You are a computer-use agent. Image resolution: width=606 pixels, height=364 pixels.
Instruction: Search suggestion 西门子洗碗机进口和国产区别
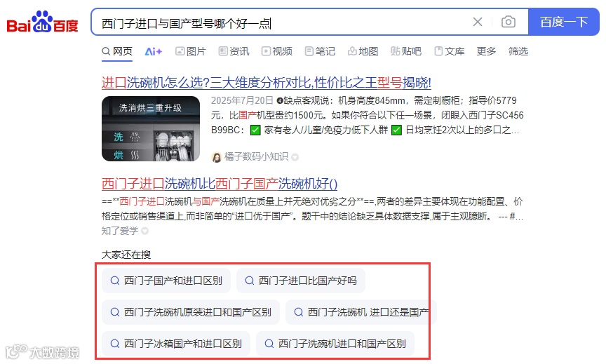[335, 344]
